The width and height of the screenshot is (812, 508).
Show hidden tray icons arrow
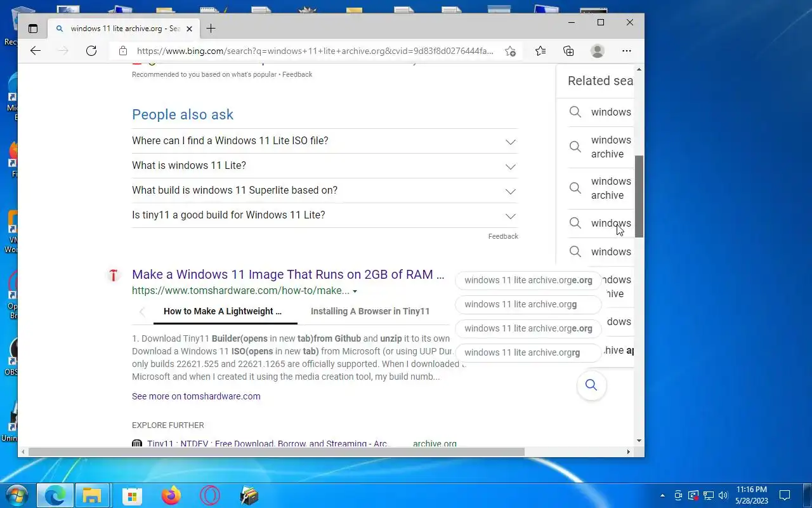point(663,495)
